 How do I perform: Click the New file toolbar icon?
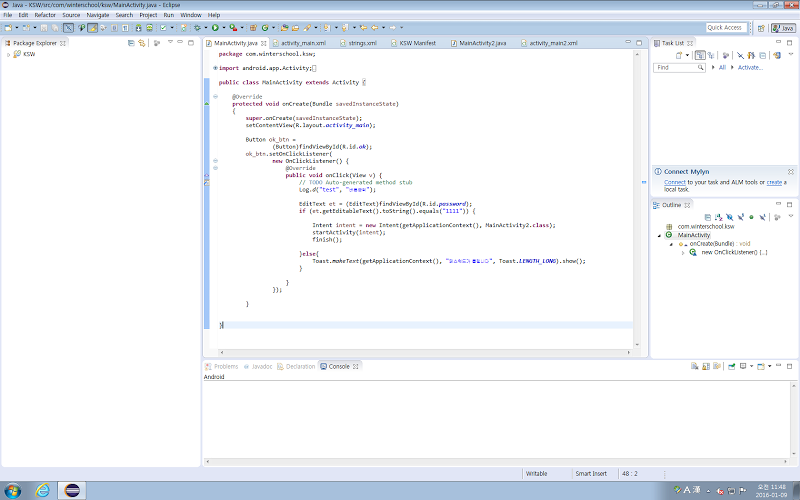(x=8, y=28)
